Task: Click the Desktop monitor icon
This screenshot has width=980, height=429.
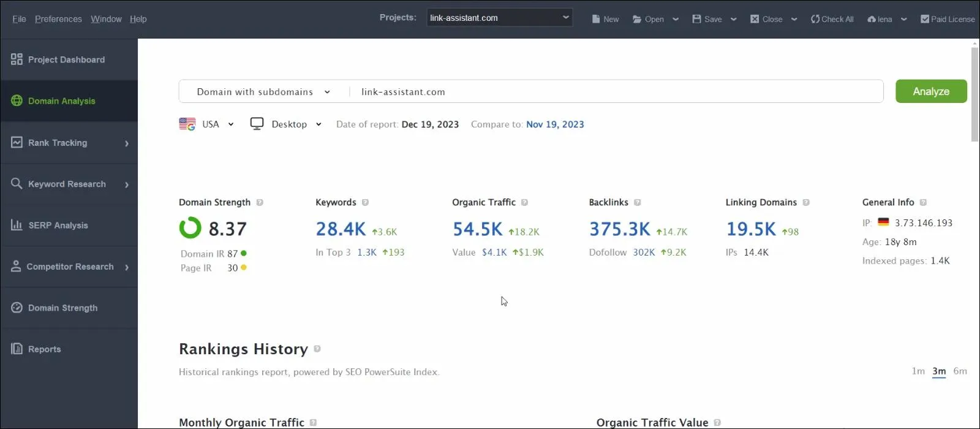Action: [257, 124]
